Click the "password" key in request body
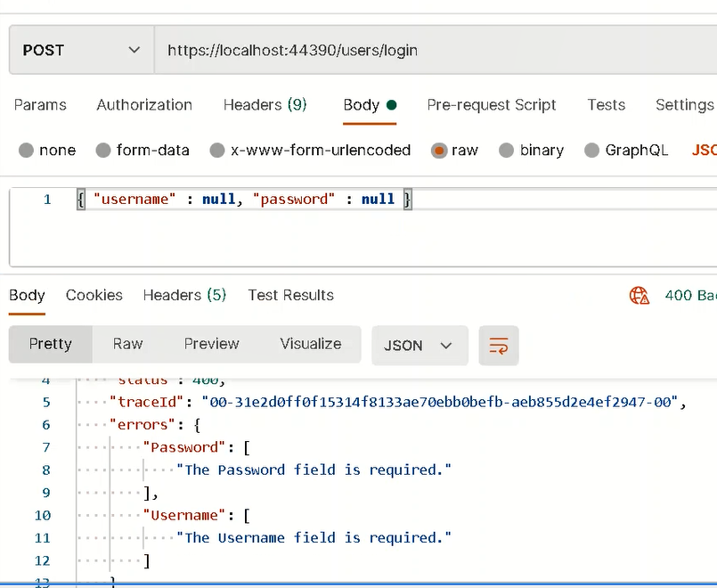Image resolution: width=717 pixels, height=588 pixels. [294, 200]
